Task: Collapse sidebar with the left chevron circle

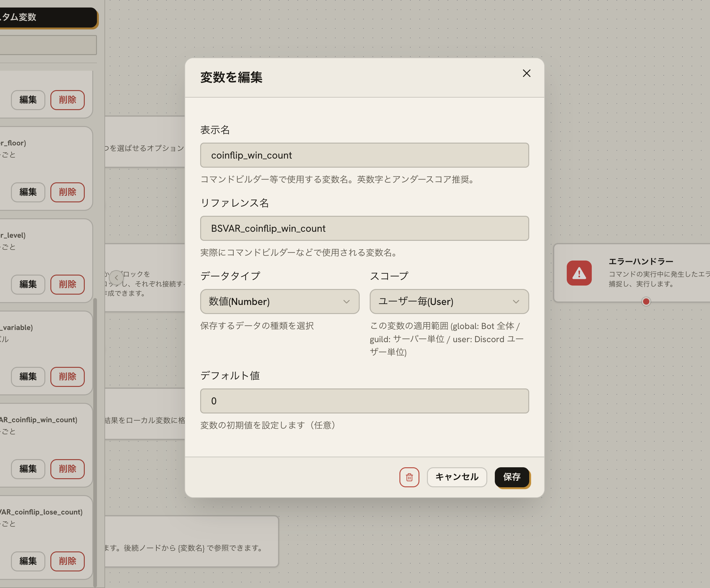Action: [116, 278]
